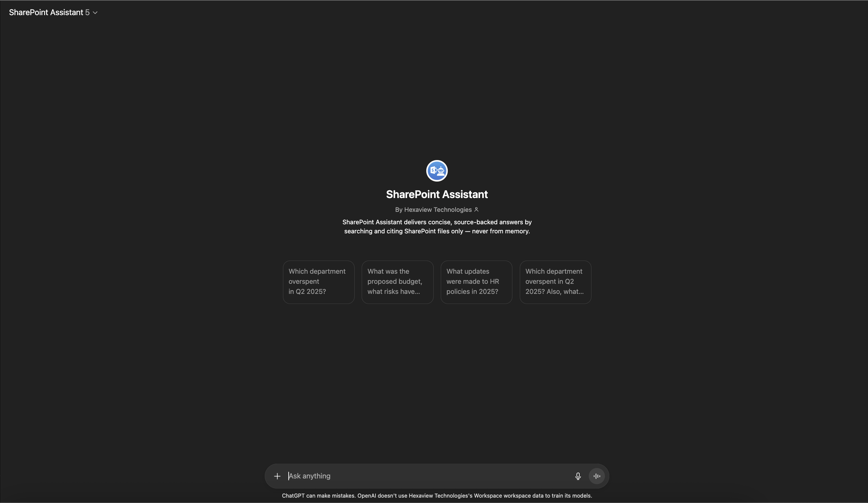Screen dimensions: 868x503
Task: Click the 'SharePoint Assistant' title at top left
Action: coord(46,12)
